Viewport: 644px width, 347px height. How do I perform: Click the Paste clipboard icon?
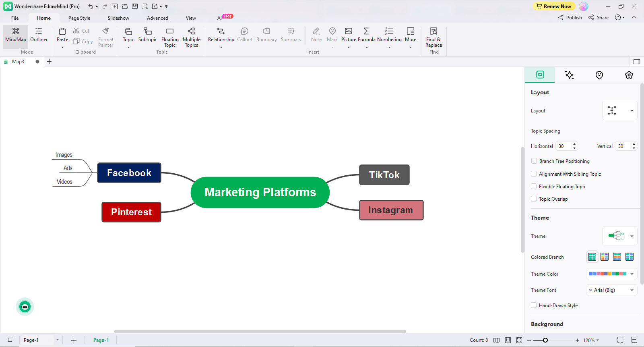click(62, 31)
